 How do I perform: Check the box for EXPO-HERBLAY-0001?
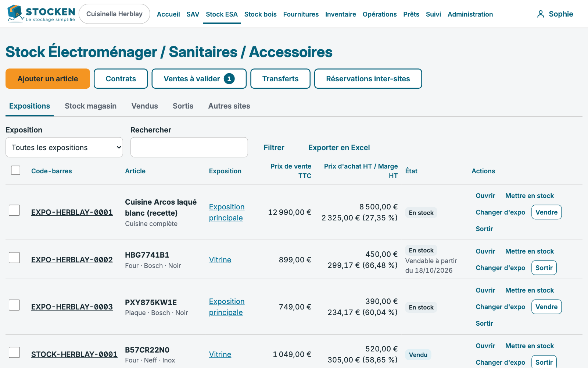pyautogui.click(x=14, y=210)
